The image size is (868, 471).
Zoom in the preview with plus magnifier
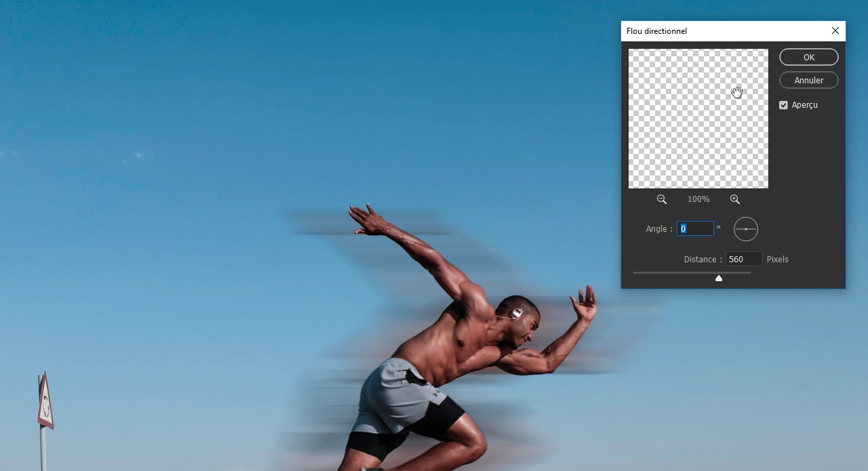735,199
